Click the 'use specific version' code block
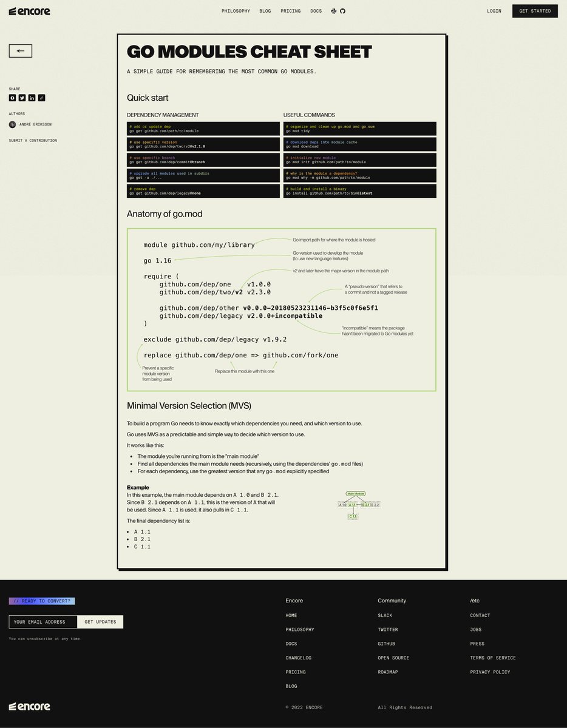567x728 pixels. [203, 144]
